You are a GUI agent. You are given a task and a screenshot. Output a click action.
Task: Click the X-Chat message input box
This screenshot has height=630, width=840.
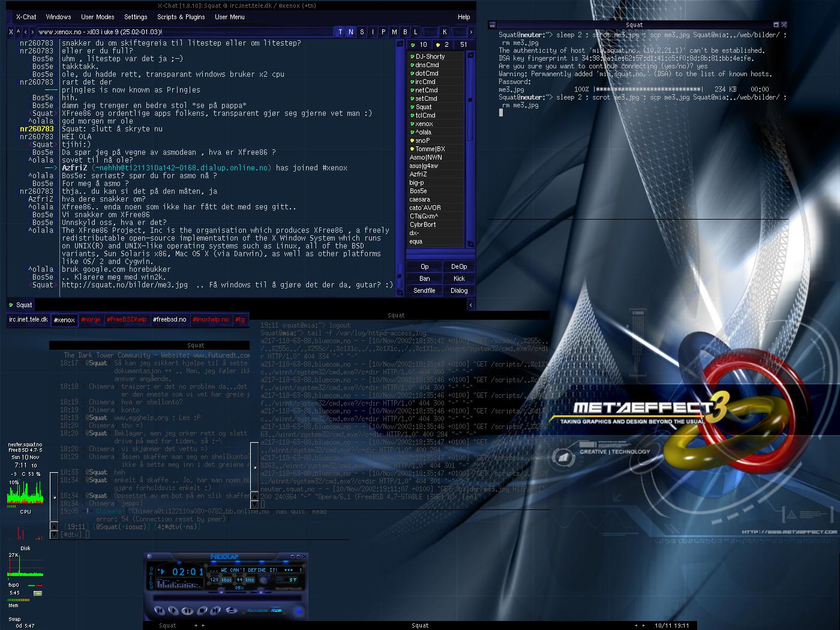(x=250, y=305)
